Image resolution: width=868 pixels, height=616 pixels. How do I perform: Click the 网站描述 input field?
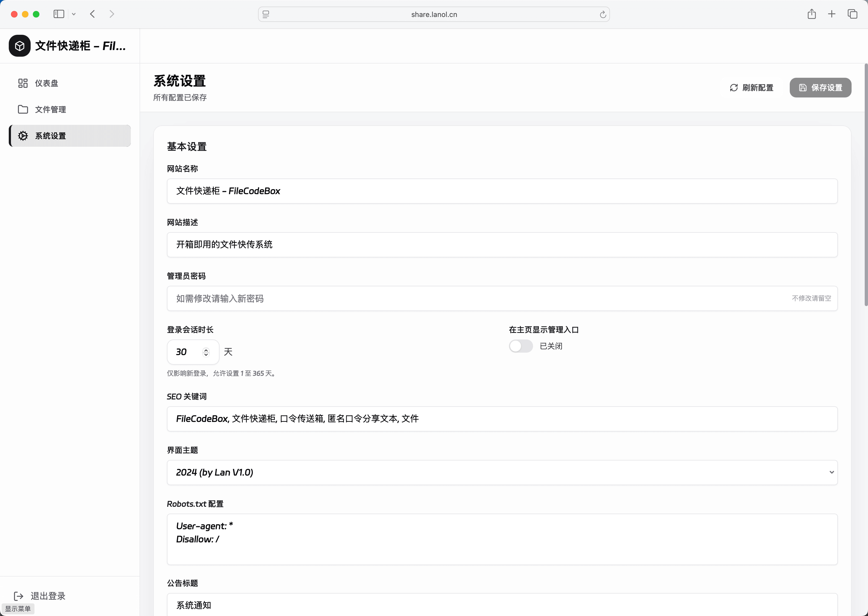(x=502, y=245)
